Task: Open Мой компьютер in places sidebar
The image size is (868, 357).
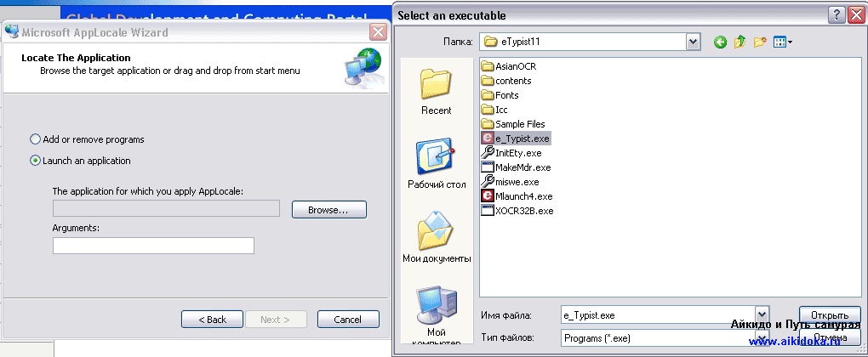Action: tap(437, 315)
